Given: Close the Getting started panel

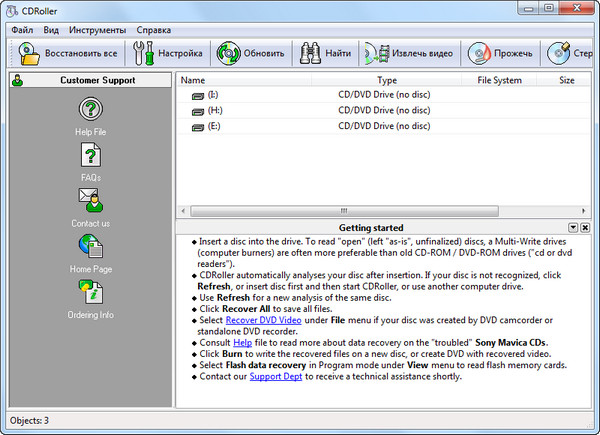Looking at the screenshot, I should (586, 228).
